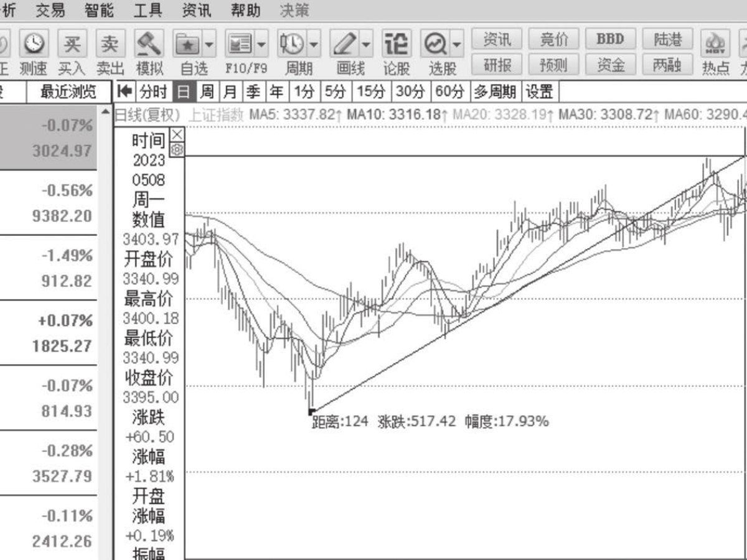This screenshot has width=747, height=560.
Task: Click the 周期 period clock icon
Action: (x=293, y=45)
